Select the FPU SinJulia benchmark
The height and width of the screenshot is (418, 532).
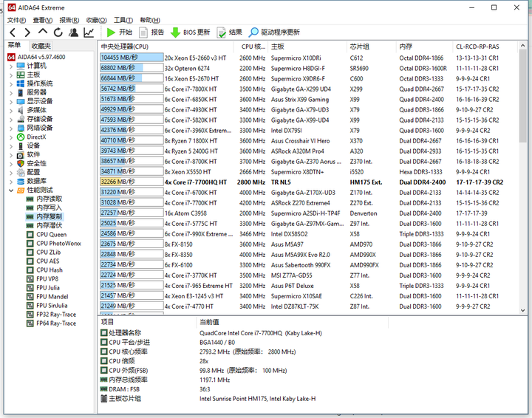click(x=52, y=306)
